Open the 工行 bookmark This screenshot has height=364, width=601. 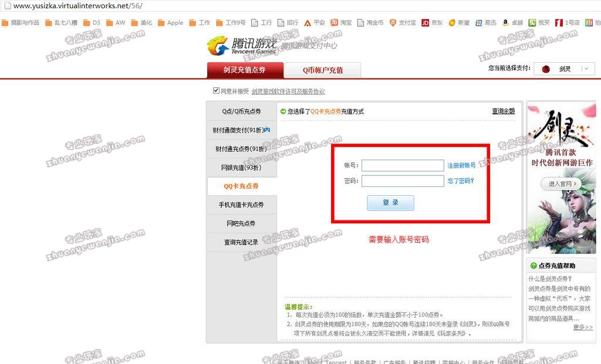coord(262,23)
